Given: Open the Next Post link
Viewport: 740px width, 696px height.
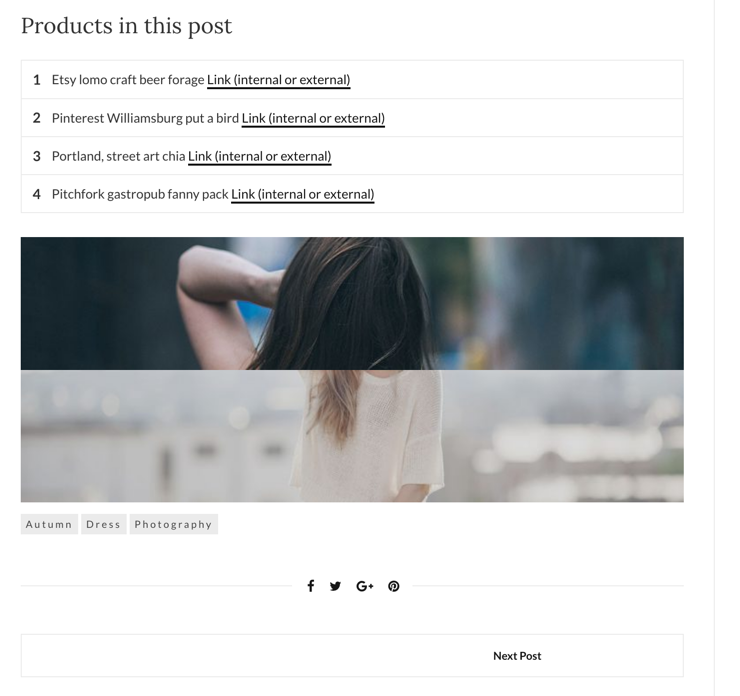Looking at the screenshot, I should click(517, 656).
